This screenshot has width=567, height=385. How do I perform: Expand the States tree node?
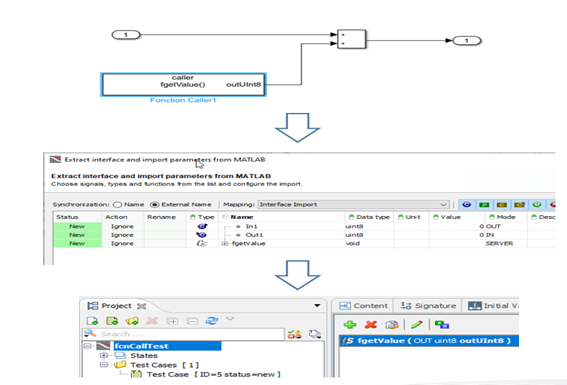[104, 355]
